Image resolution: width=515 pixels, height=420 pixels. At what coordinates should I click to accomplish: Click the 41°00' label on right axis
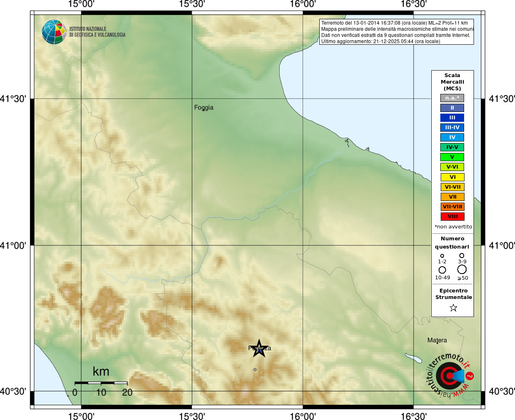pyautogui.click(x=502, y=245)
